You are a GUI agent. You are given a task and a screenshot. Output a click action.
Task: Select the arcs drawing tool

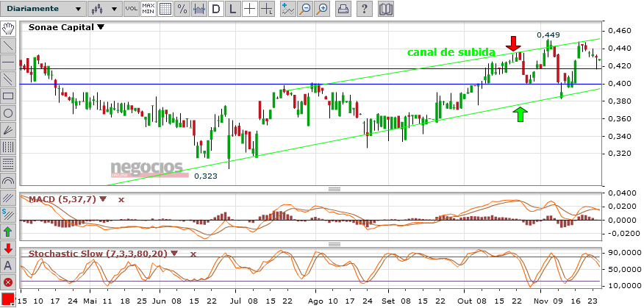tap(8, 181)
